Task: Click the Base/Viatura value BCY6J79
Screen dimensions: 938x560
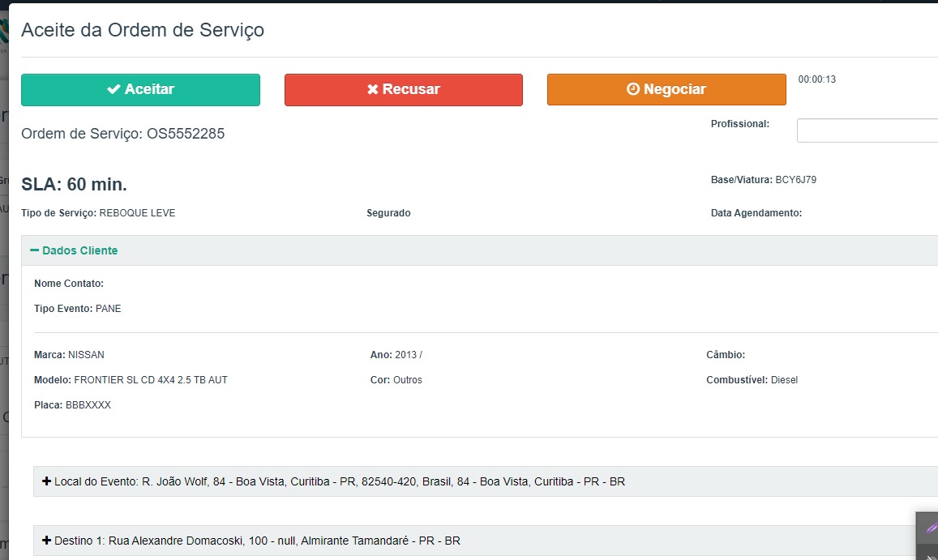Action: click(x=795, y=180)
